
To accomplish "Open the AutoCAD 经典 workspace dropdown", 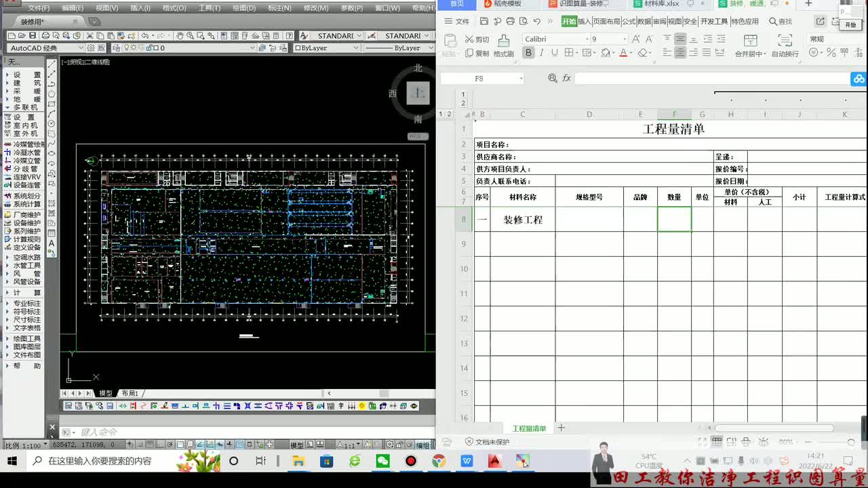I will 47,48.
